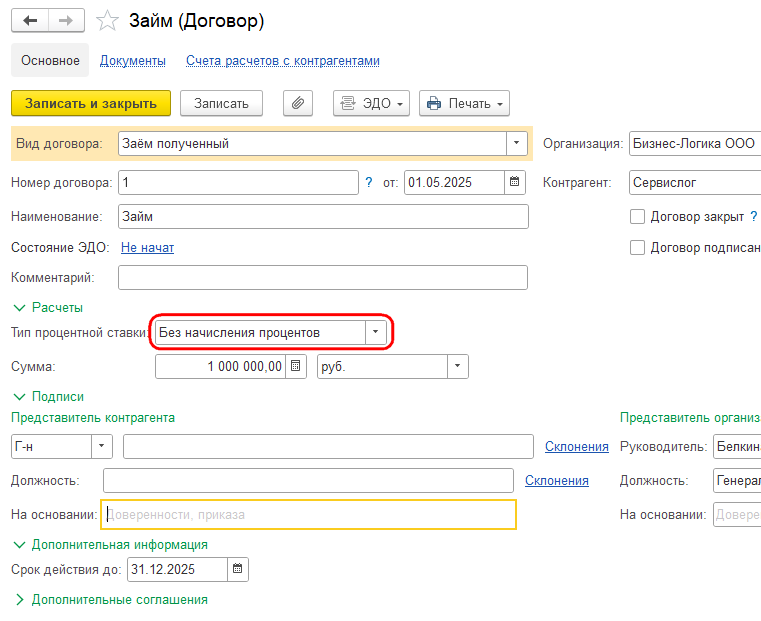Open the currency dropdown showing руб.
Image resolution: width=761 pixels, height=621 pixels.
click(457, 366)
